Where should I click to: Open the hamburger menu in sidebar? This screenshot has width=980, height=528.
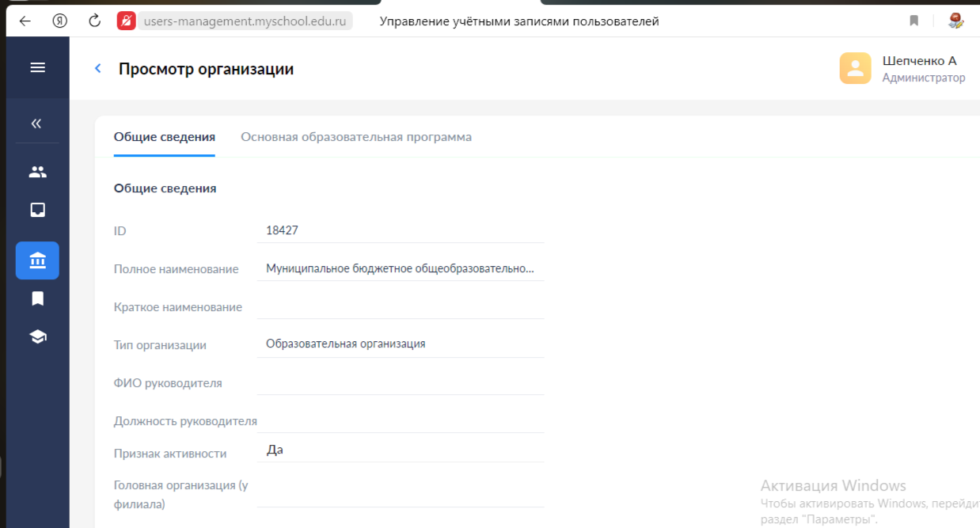pyautogui.click(x=37, y=68)
